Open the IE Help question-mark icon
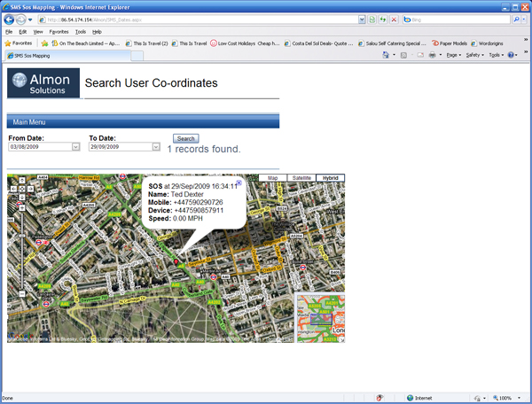The height and width of the screenshot is (404, 532). click(512, 55)
